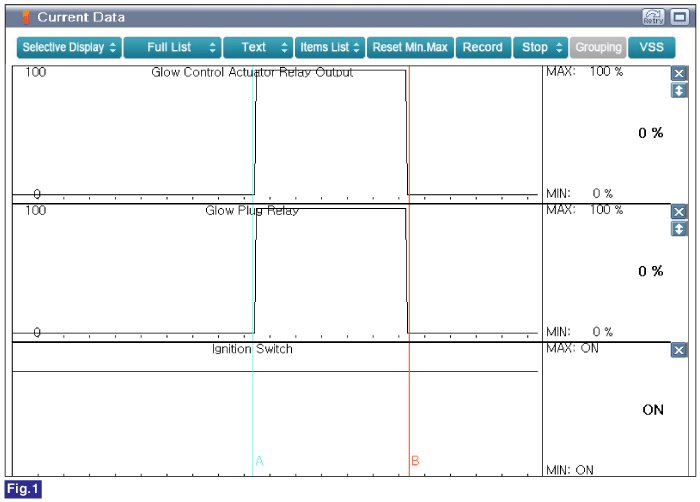This screenshot has height=502, width=700.
Task: Click the Ignition Switch MAX: ON reading
Action: (572, 348)
